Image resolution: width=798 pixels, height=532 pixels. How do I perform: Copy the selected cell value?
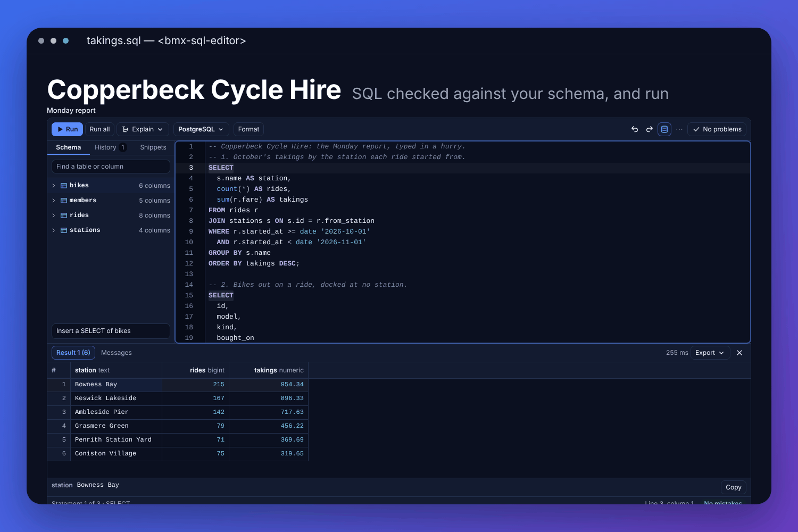[x=733, y=487]
